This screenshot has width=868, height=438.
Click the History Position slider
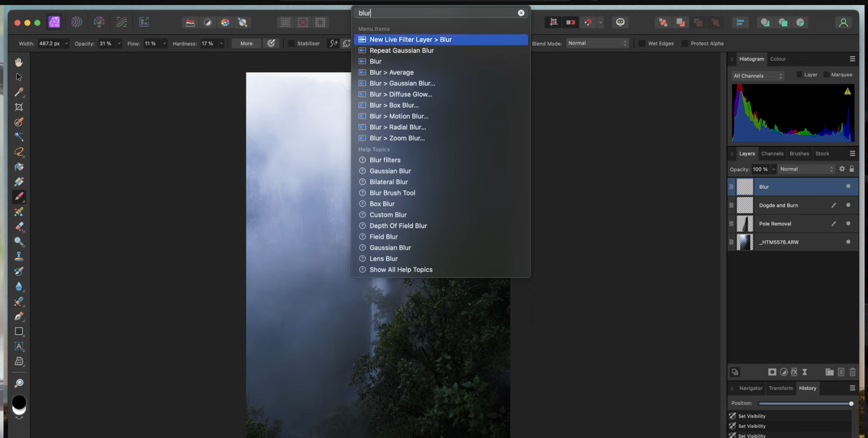(806, 404)
